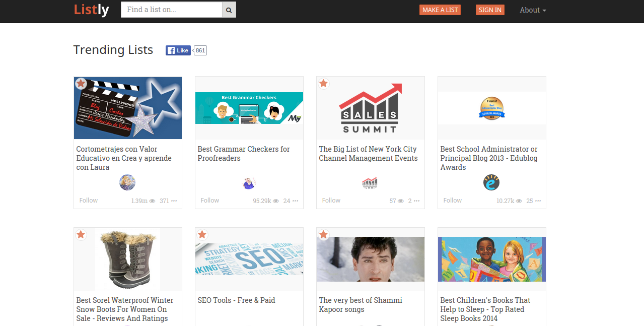The width and height of the screenshot is (644, 326).
Task: Follow the Cortometrajes con Valor Educativo list
Action: [x=88, y=201]
